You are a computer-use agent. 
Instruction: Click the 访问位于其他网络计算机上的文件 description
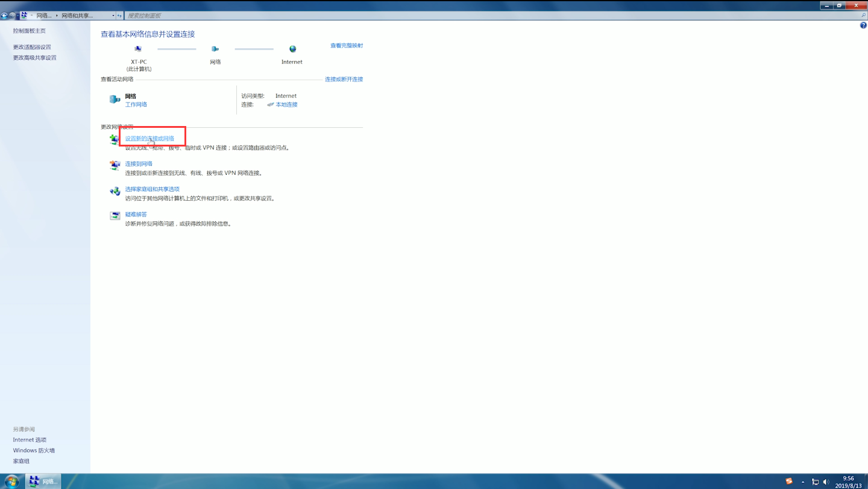(201, 198)
